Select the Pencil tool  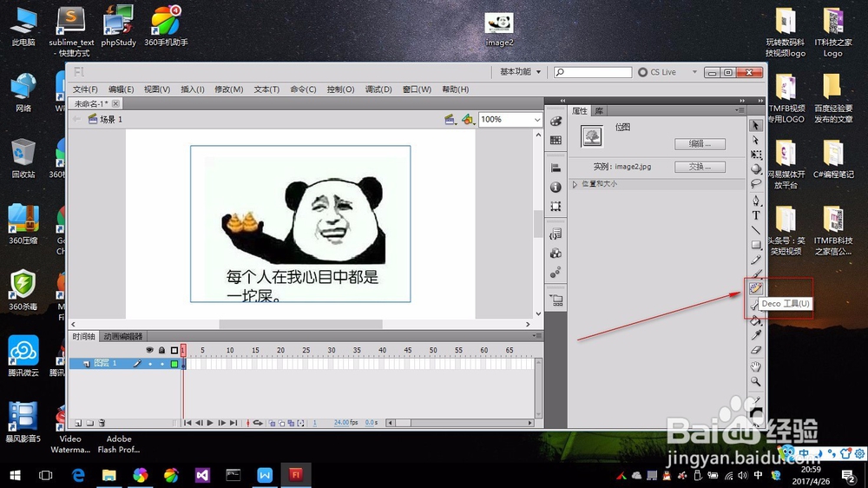(756, 260)
